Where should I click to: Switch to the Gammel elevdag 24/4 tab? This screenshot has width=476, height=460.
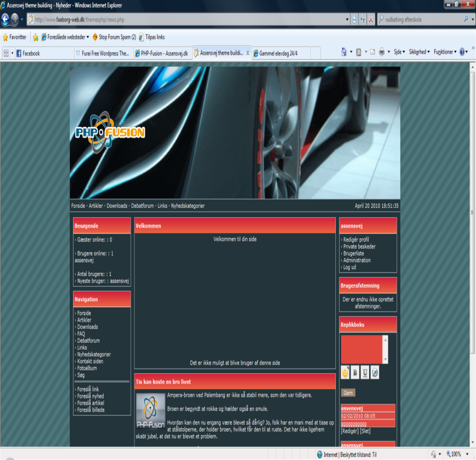[x=281, y=53]
